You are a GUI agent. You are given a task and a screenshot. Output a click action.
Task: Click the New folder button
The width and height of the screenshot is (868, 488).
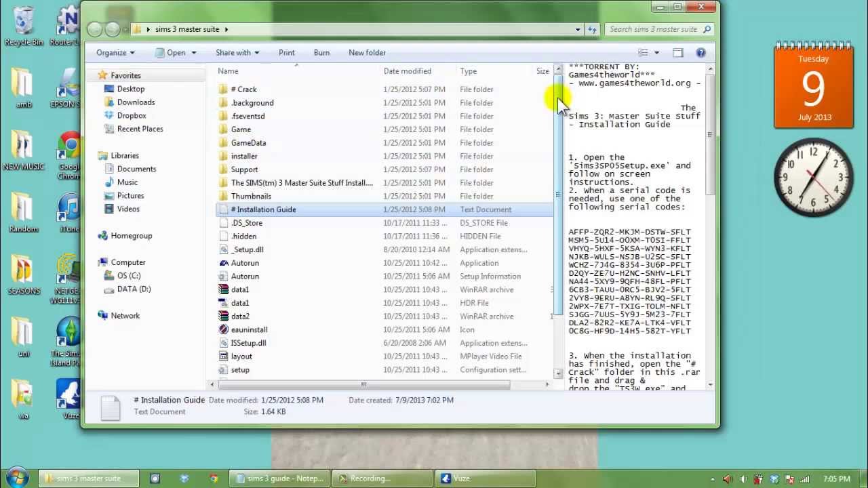click(x=367, y=52)
